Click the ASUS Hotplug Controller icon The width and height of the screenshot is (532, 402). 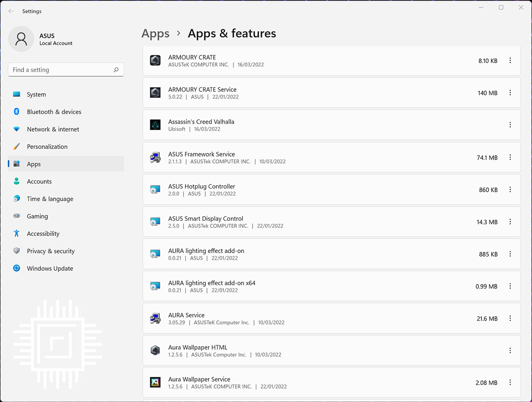coord(155,190)
